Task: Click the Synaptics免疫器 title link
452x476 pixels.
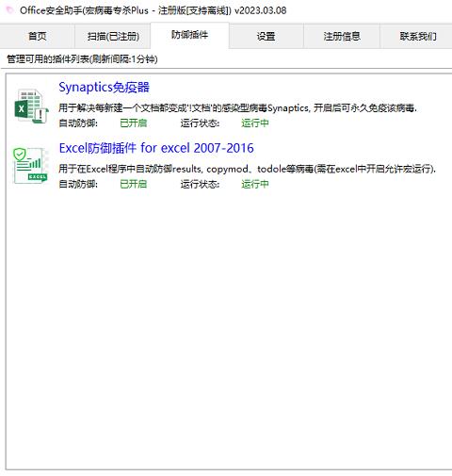Action: [104, 88]
